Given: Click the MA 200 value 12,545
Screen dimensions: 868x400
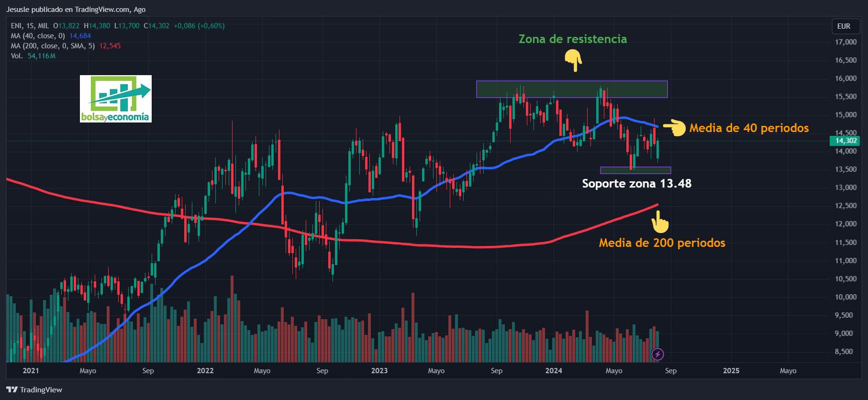Looking at the screenshot, I should 110,46.
